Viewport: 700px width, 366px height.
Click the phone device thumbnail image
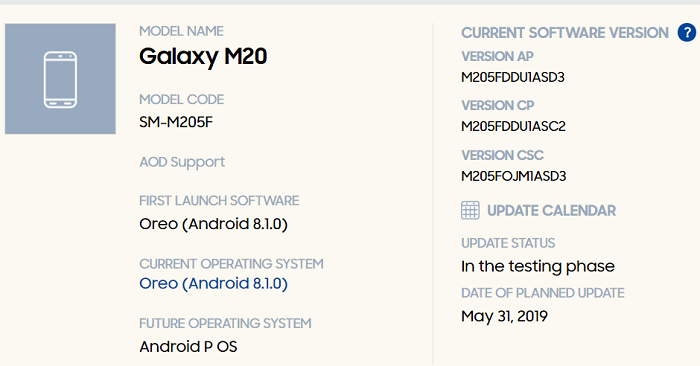point(60,79)
